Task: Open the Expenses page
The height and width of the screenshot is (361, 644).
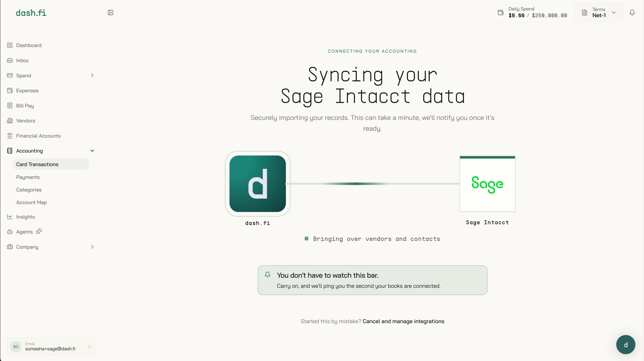Action: tap(27, 91)
